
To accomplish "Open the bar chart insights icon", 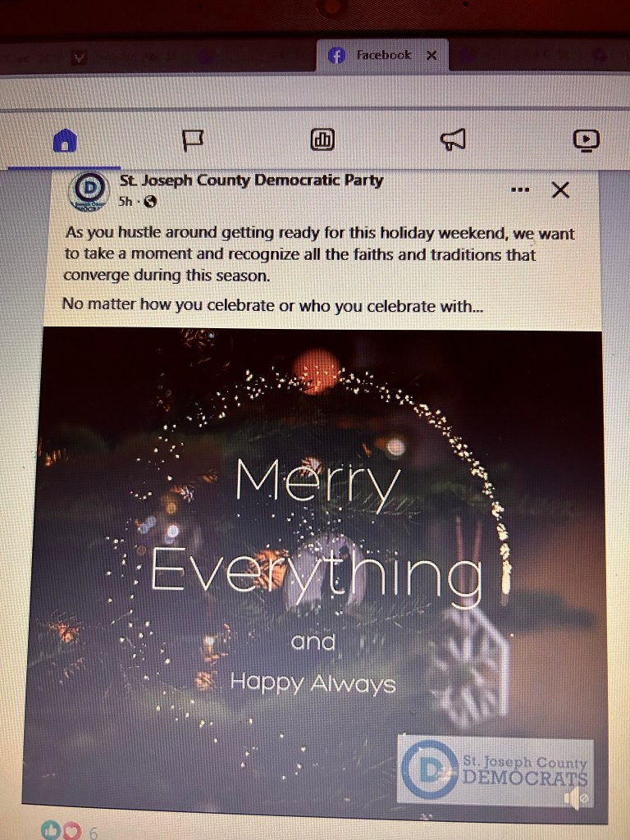I will (322, 139).
